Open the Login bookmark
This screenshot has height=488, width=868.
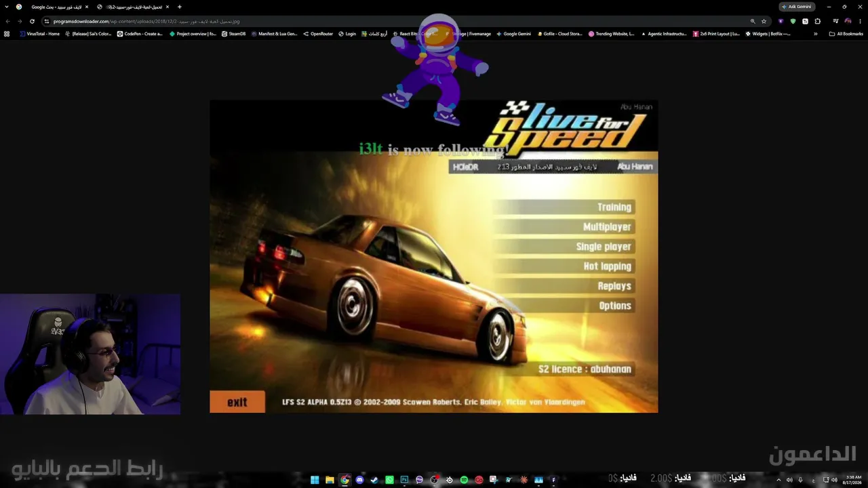pyautogui.click(x=347, y=33)
